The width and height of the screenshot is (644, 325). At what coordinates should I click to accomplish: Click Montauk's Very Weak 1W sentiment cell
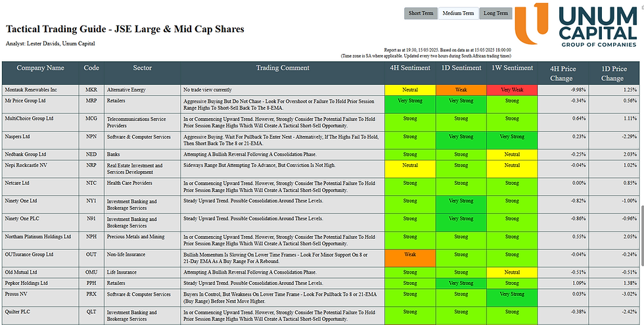click(x=512, y=89)
